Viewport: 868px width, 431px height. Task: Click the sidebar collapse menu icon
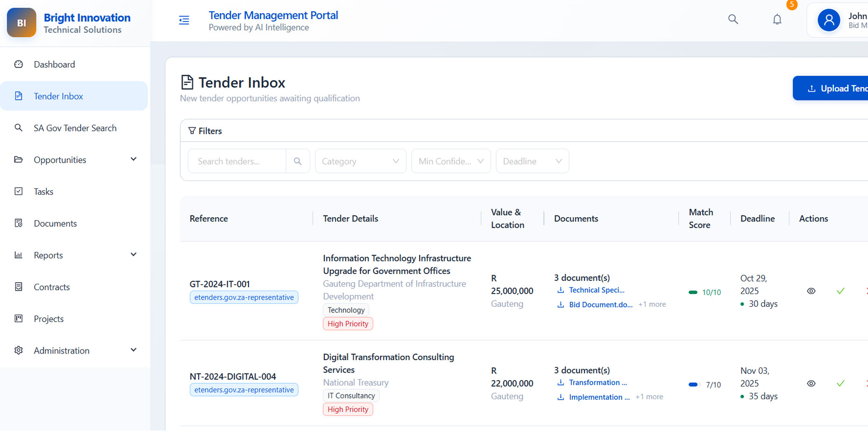click(x=184, y=20)
